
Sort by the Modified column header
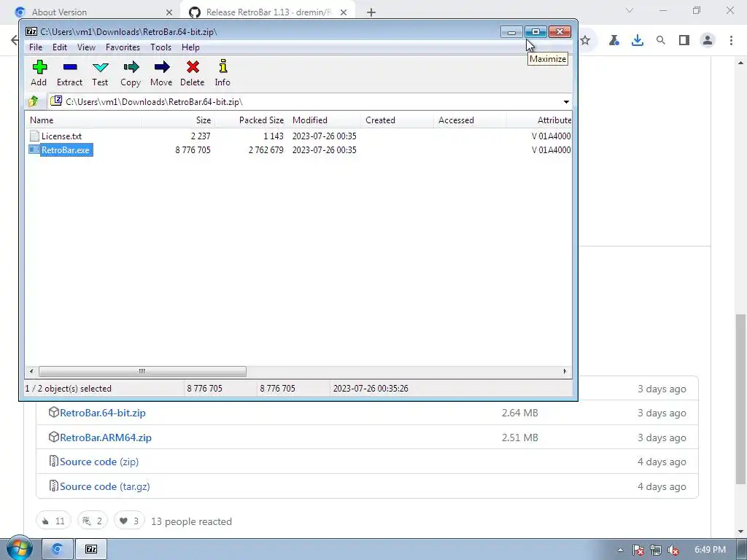(x=325, y=120)
